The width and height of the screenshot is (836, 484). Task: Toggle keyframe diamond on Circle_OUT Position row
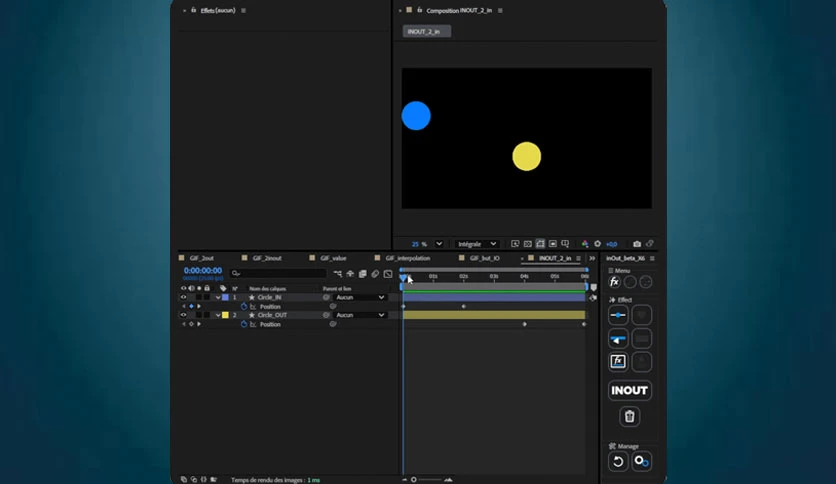point(191,324)
